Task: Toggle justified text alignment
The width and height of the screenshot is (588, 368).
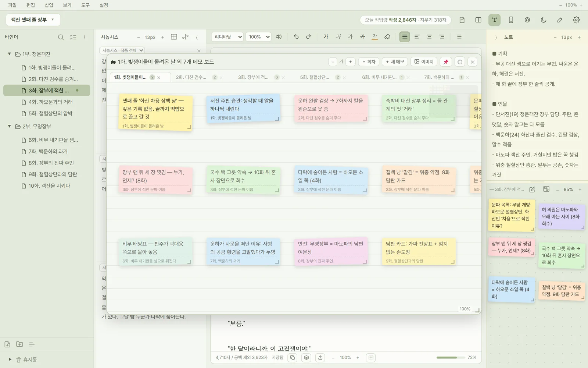Action: [405, 37]
